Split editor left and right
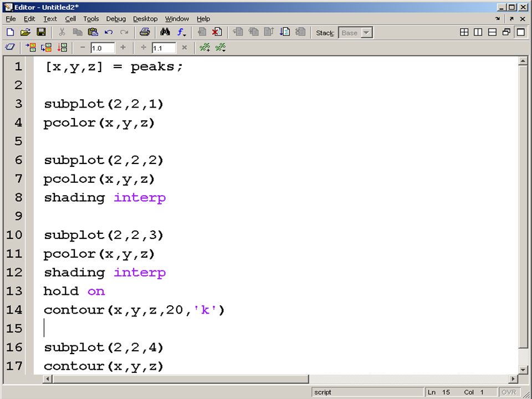 pyautogui.click(x=478, y=32)
